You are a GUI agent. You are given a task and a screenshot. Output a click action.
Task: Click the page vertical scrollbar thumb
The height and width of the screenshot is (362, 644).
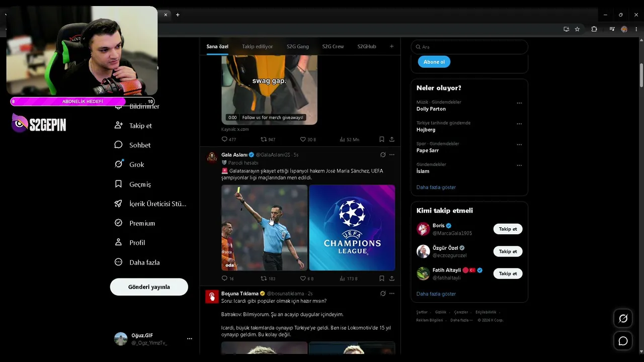tap(641, 74)
